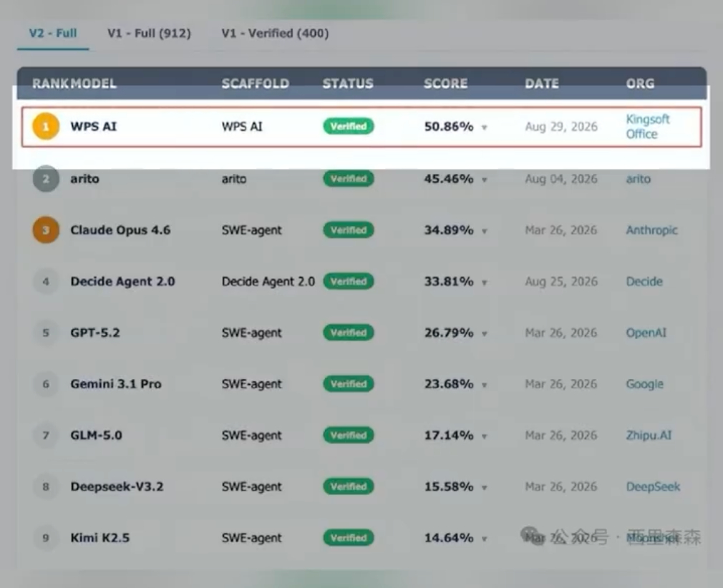Open the Google organization link
Image resolution: width=723 pixels, height=588 pixels.
tap(644, 384)
